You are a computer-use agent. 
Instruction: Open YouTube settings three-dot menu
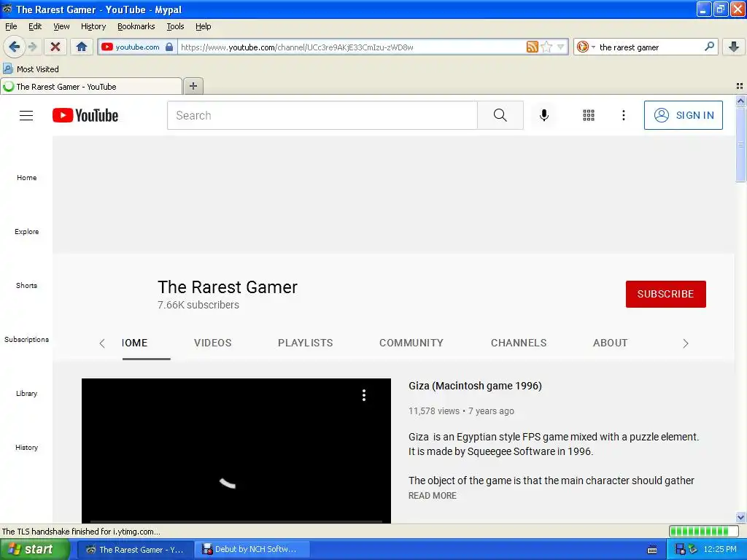624,115
